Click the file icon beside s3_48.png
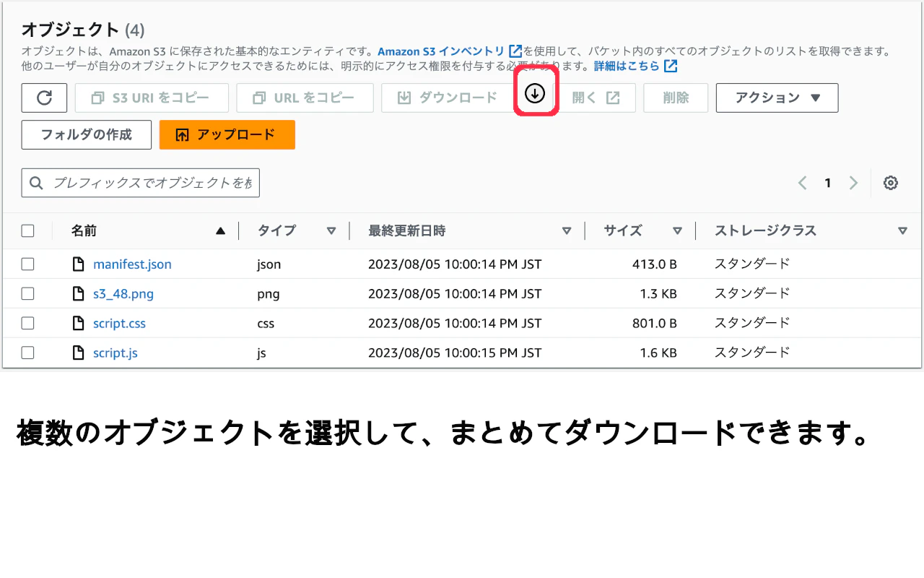924x578 pixels. [x=79, y=294]
